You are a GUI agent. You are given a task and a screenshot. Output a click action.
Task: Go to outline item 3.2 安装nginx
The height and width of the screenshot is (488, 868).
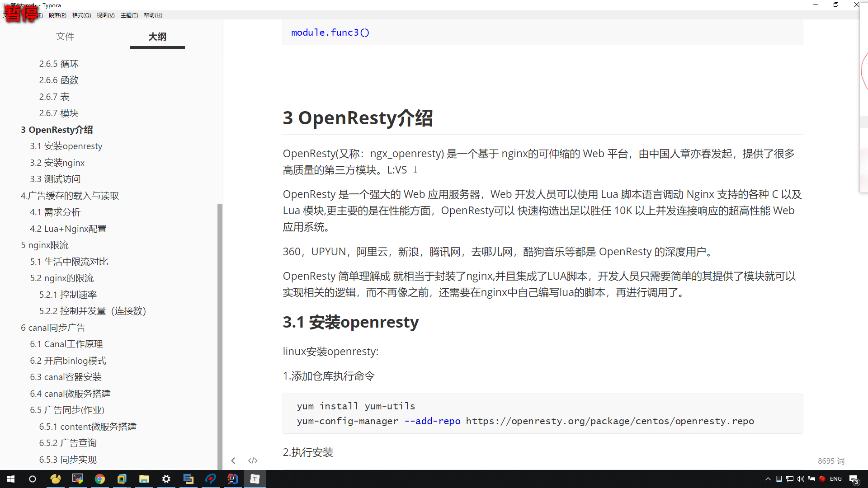point(57,163)
